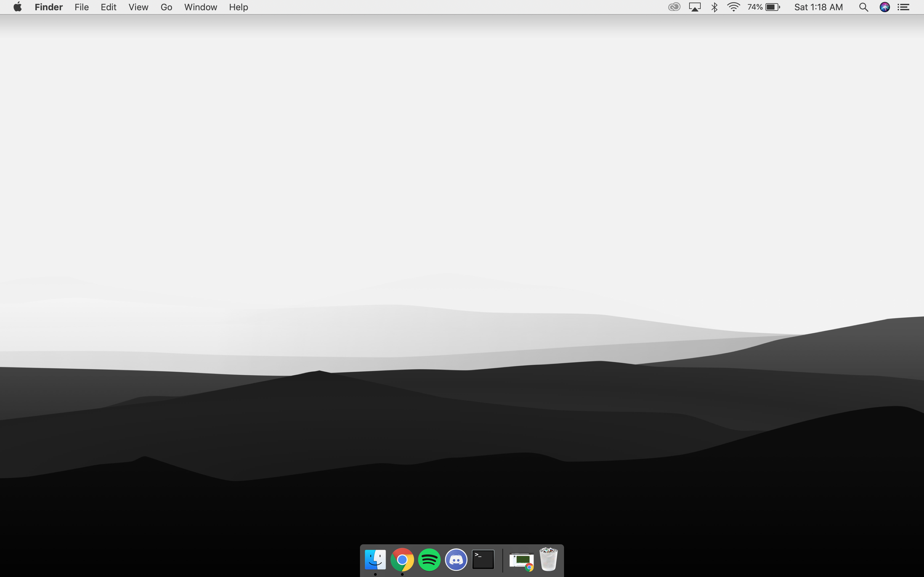Screen dimensions: 924x577
Task: Open the Creative Cloud status icon
Action: [674, 7]
